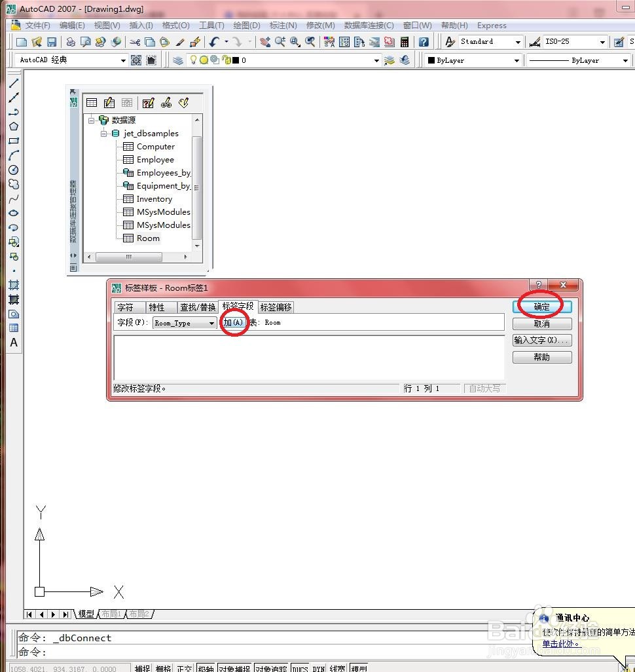Click the Cut scissors icon
The image size is (635, 672).
pos(135,42)
